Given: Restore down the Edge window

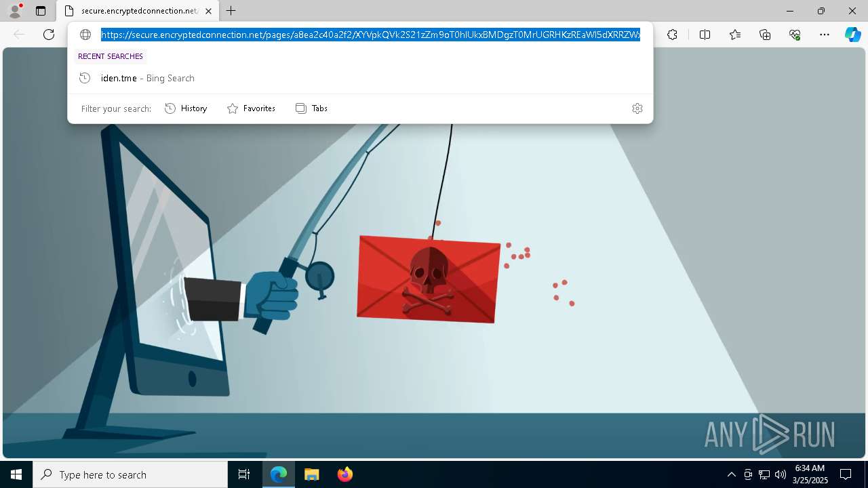Looking at the screenshot, I should click(821, 11).
